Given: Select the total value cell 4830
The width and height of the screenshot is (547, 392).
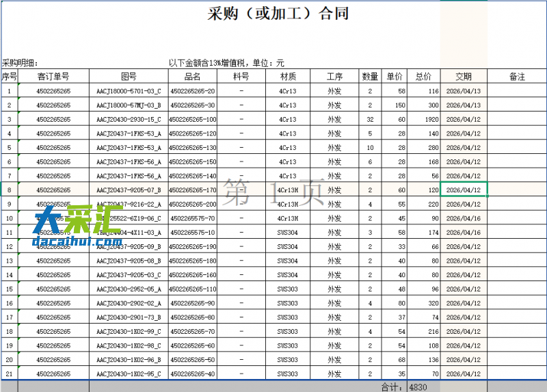Looking at the screenshot, I should pos(418,387).
